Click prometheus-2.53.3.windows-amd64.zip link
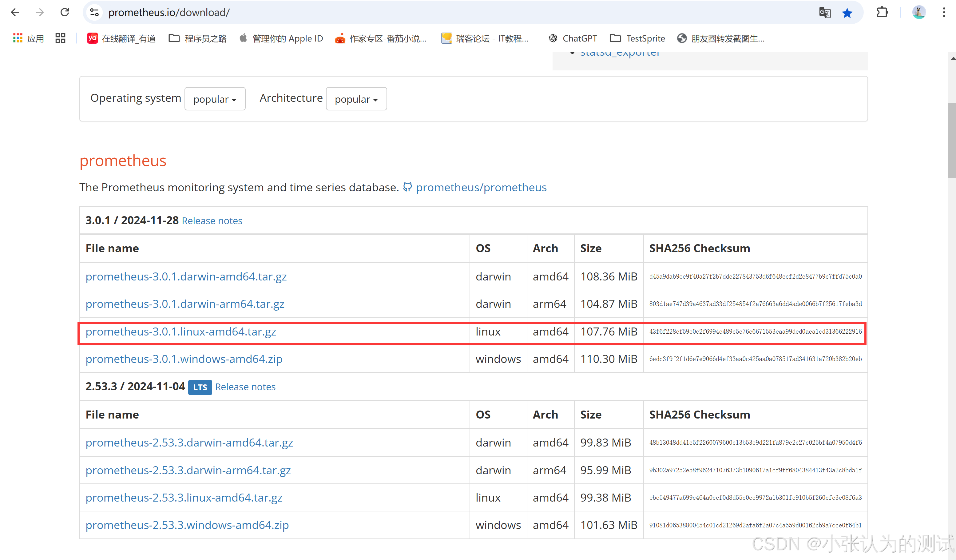This screenshot has width=956, height=560. [187, 525]
